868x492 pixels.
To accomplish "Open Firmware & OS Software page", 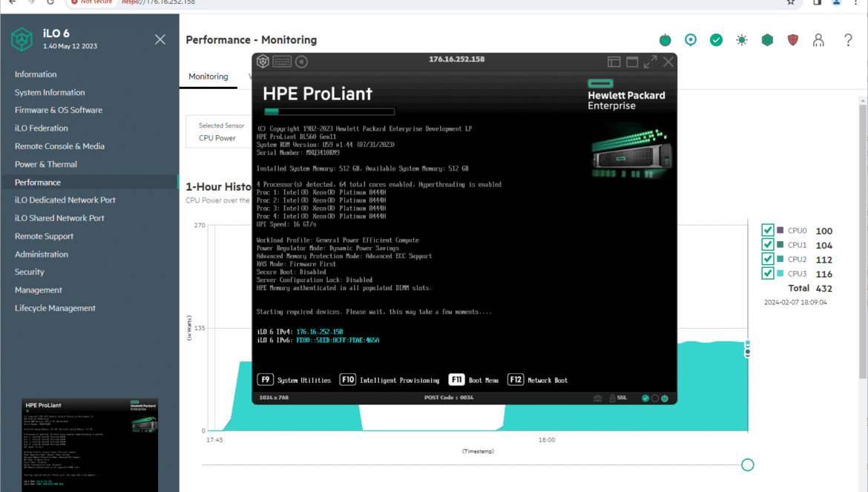I will [59, 110].
